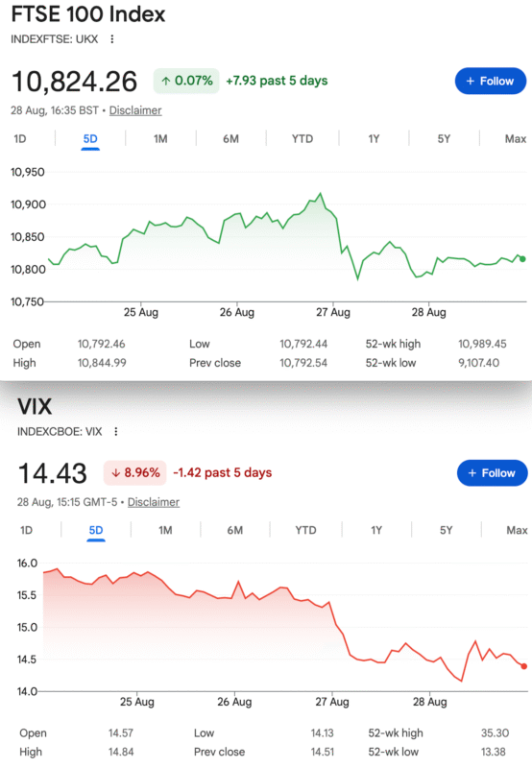
Task: Open VIX three-dot options menu
Action: point(116,431)
